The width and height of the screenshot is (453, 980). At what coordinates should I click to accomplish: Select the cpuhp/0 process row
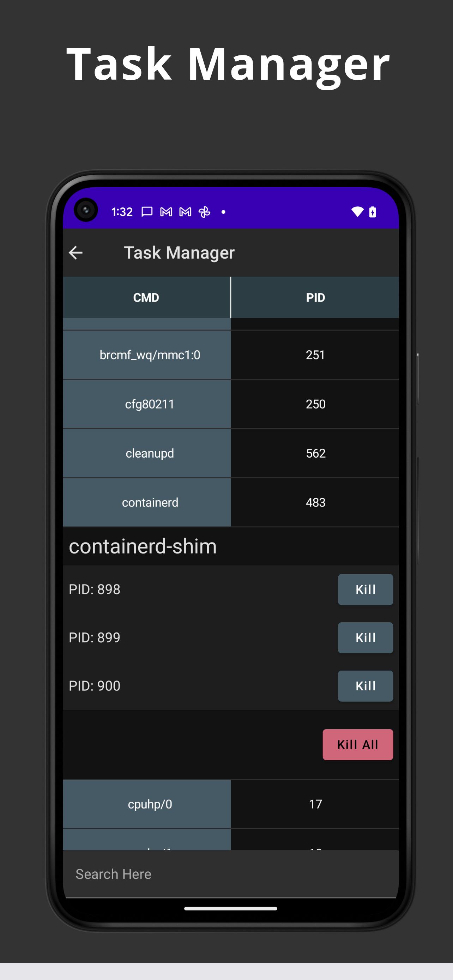point(230,804)
